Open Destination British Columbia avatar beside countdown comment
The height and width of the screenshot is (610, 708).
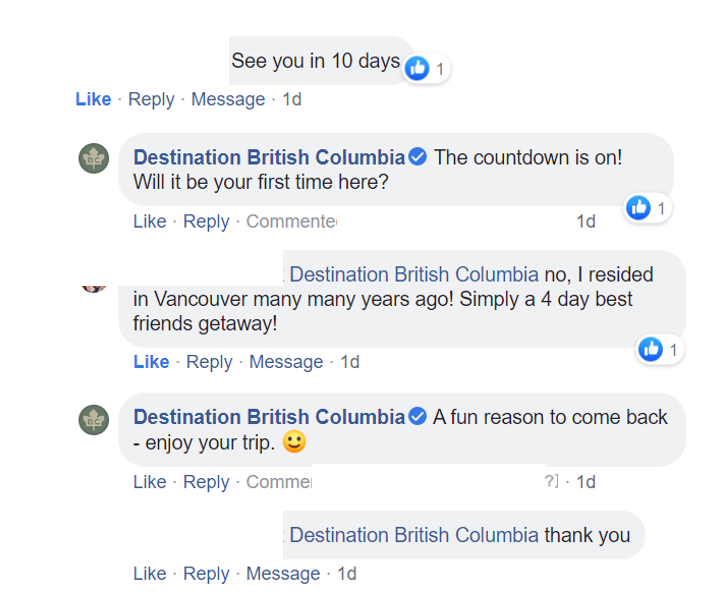tap(94, 158)
